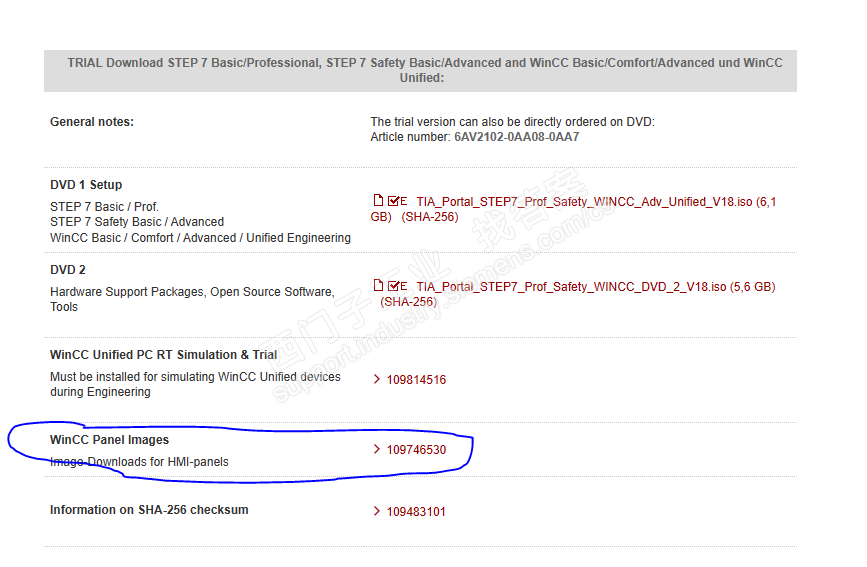Open the SHA-256 link for the DVD 1 ISO
Image resolution: width=867 pixels, height=567 pixels.
(430, 217)
